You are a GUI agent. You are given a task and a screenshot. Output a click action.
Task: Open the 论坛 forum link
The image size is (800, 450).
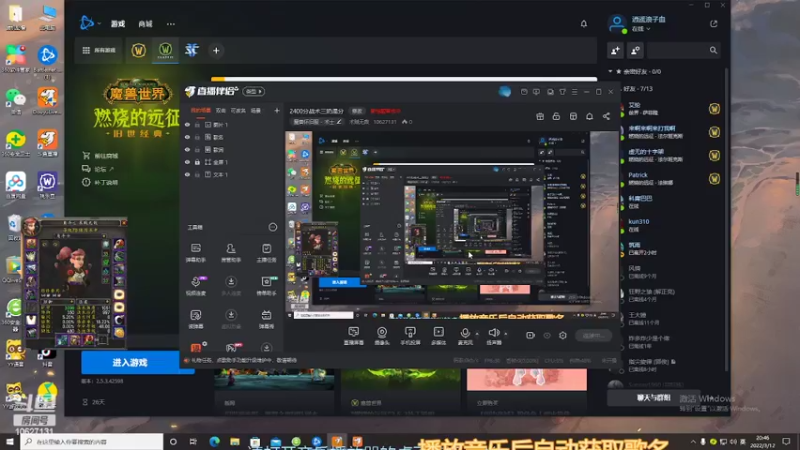(x=98, y=169)
